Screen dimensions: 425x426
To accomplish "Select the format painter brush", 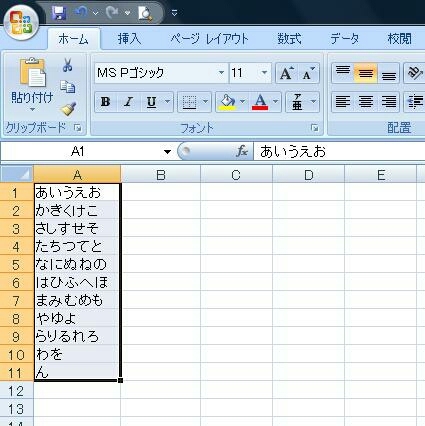I will tap(68, 109).
